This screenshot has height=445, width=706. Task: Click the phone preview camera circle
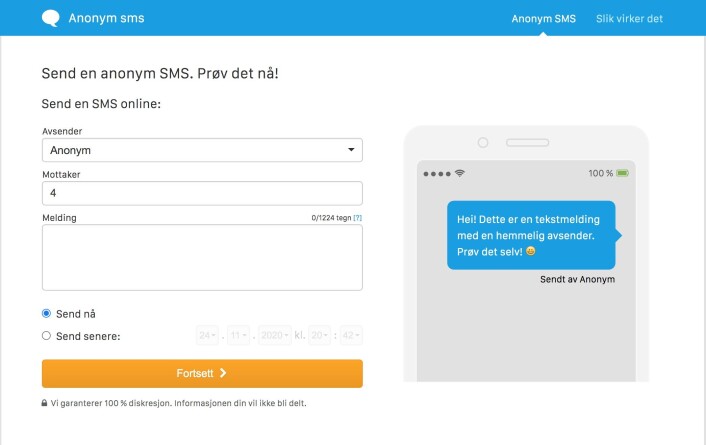click(483, 143)
